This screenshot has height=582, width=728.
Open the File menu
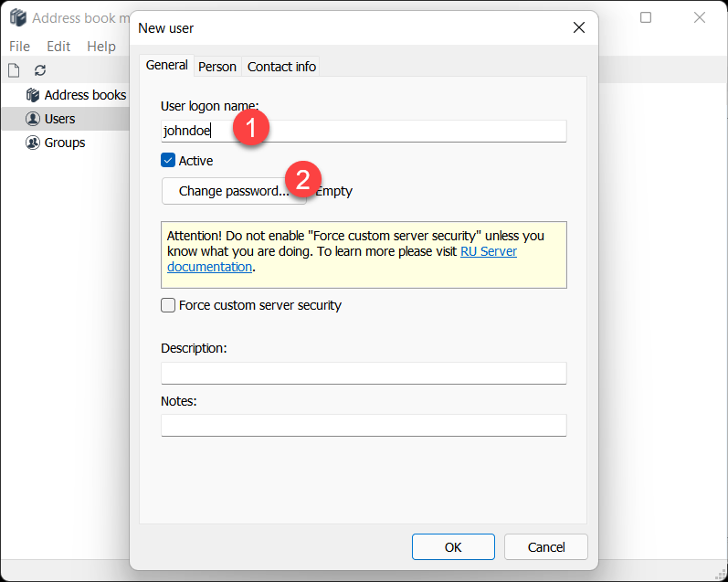pos(19,47)
